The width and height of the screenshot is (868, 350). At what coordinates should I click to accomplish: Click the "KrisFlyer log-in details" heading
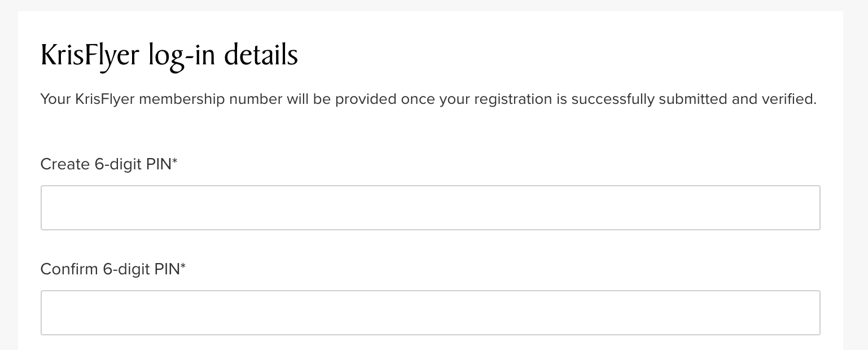click(x=169, y=56)
